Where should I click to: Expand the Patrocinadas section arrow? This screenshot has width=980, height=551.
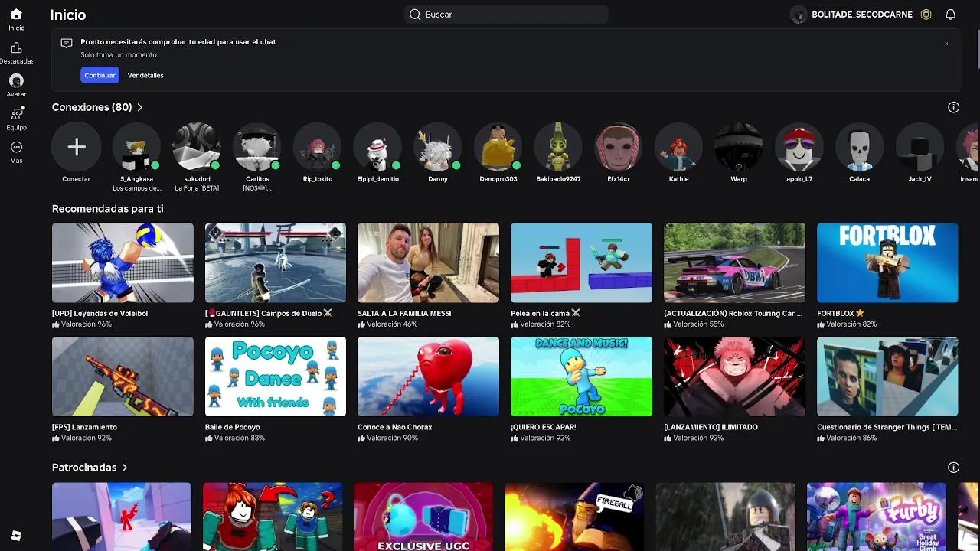coord(124,468)
